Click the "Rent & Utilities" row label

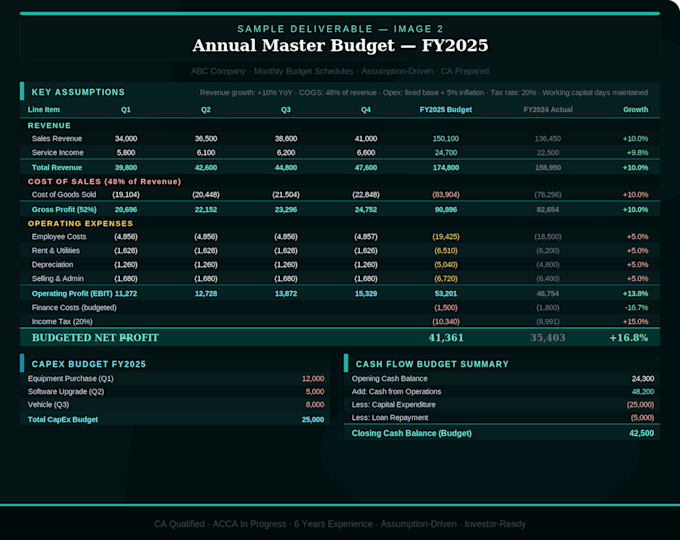56,251
